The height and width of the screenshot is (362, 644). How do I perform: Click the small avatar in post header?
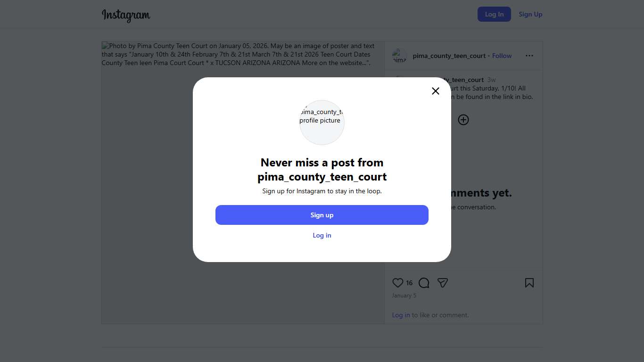(399, 56)
